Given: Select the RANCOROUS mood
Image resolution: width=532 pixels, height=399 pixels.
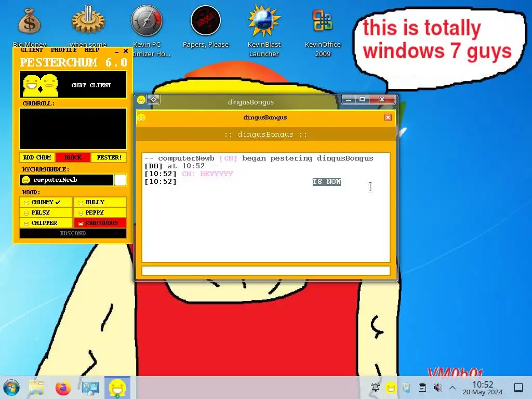Looking at the screenshot, I should click(x=100, y=223).
